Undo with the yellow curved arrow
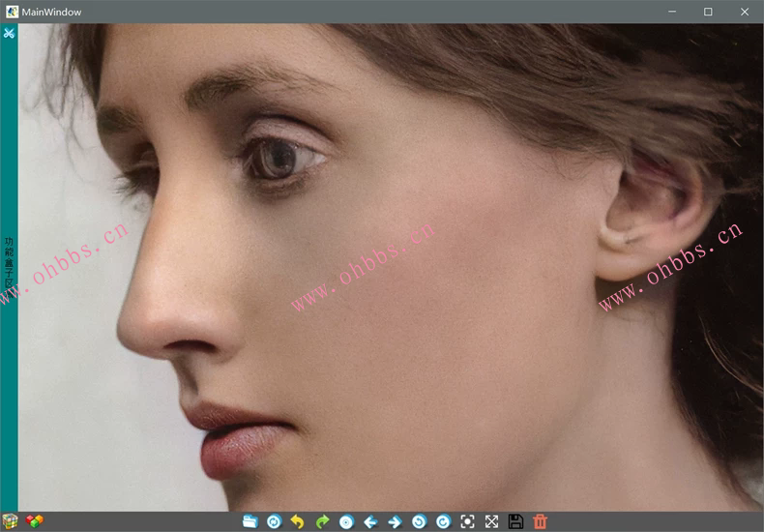Viewport: 764px width, 532px height. tap(298, 521)
